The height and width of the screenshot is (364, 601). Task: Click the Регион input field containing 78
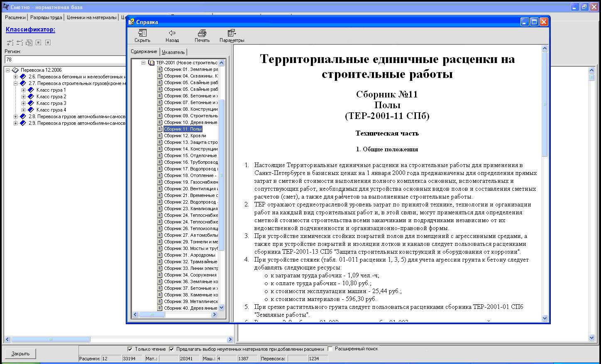pos(66,60)
